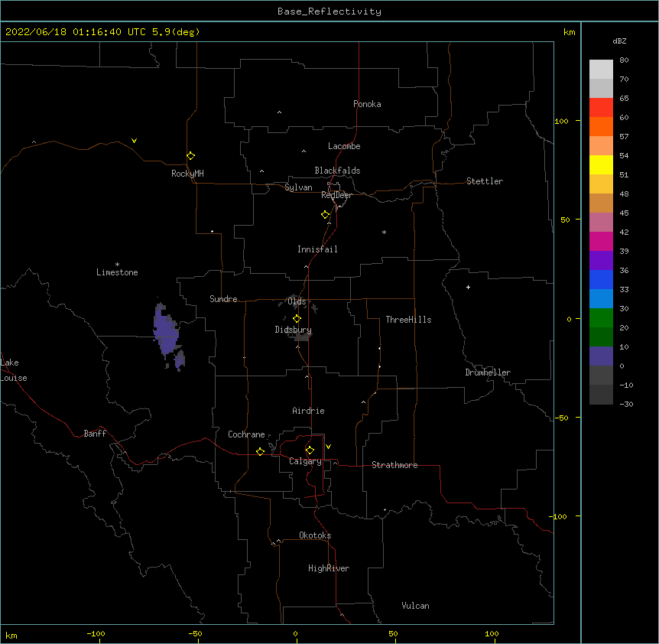Click the Drumheller label

point(488,372)
